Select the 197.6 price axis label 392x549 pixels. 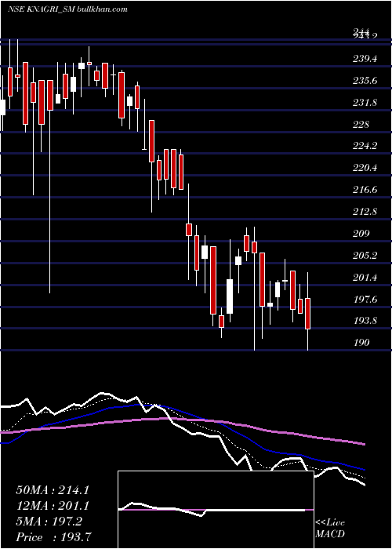coord(365,300)
